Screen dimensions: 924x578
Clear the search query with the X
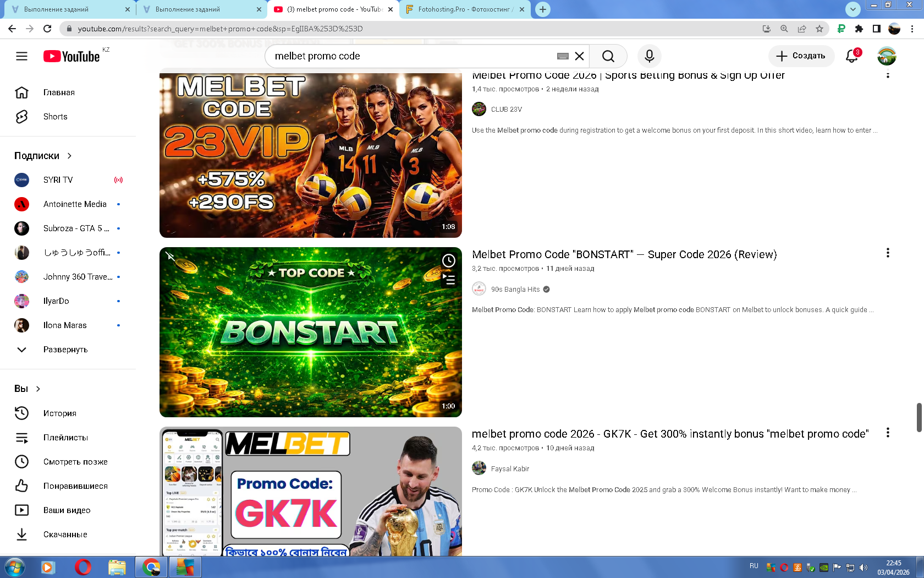[579, 56]
